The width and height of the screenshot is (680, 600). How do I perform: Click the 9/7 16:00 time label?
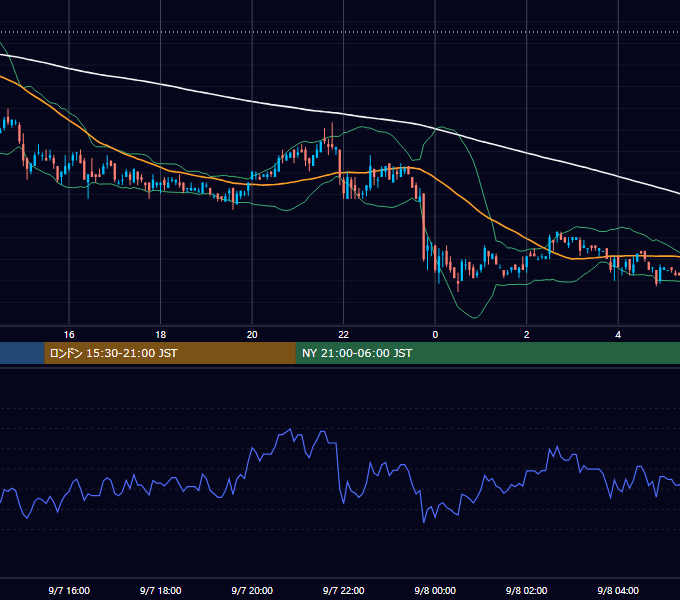(69, 590)
